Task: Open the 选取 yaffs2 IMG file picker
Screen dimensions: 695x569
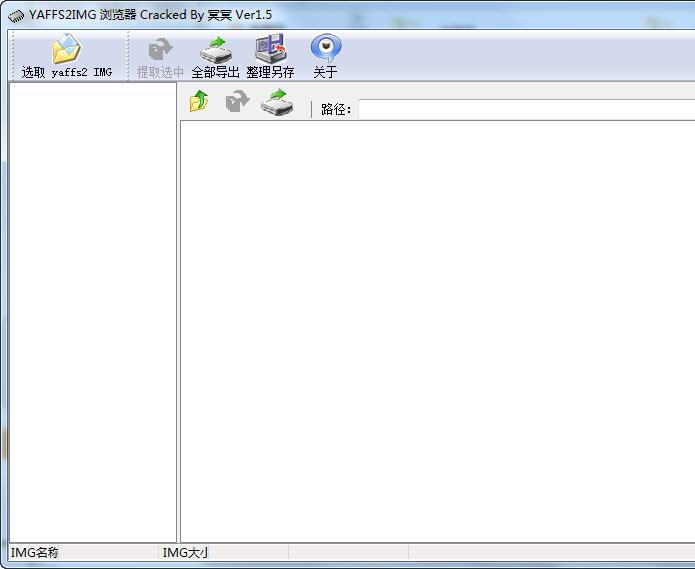Action: 66,56
